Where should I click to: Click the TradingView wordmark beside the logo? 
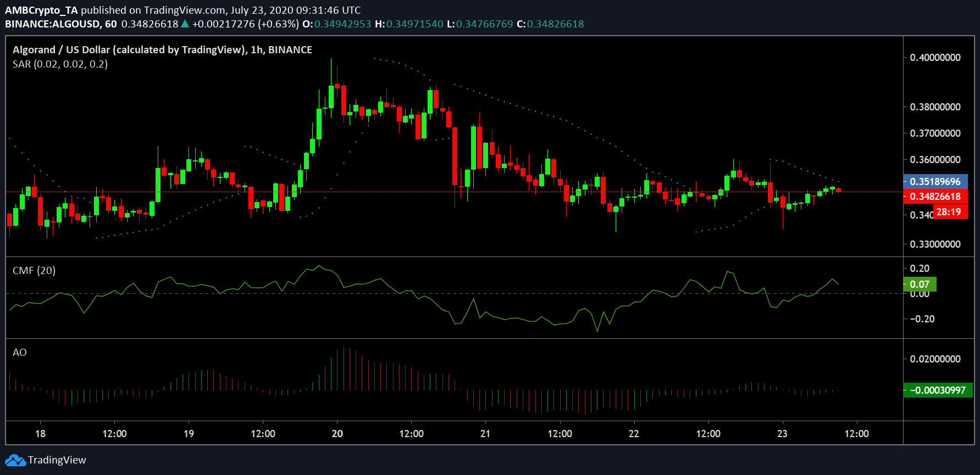[57, 460]
